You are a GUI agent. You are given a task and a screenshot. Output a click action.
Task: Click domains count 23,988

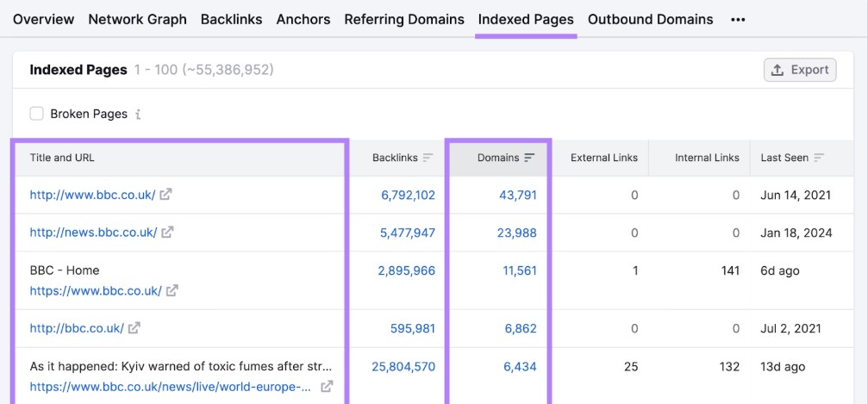click(x=516, y=233)
